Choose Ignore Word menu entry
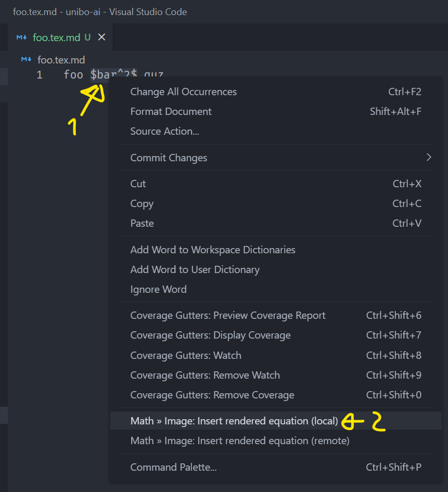This screenshot has width=448, height=492. point(276,289)
